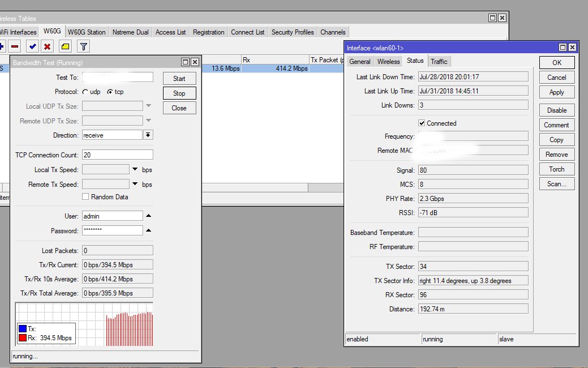Click the TCP Connection Count field
This screenshot has width=588, height=368.
click(x=117, y=155)
